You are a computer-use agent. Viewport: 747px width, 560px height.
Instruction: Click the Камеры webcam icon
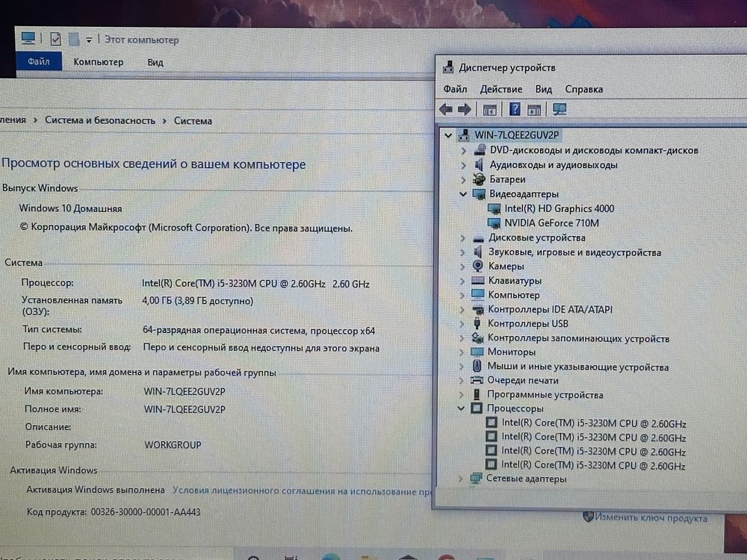(x=477, y=267)
